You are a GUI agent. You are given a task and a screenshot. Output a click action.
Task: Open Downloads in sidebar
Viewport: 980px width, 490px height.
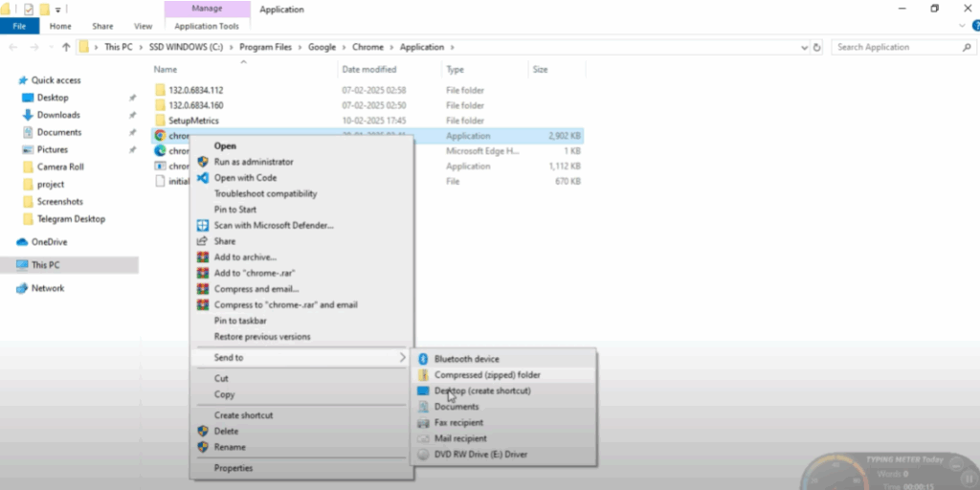58,115
